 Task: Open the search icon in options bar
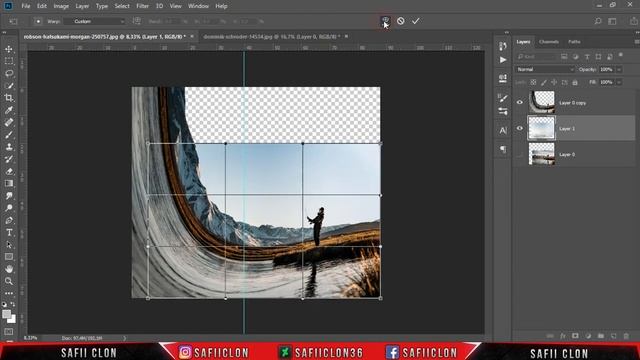point(598,21)
